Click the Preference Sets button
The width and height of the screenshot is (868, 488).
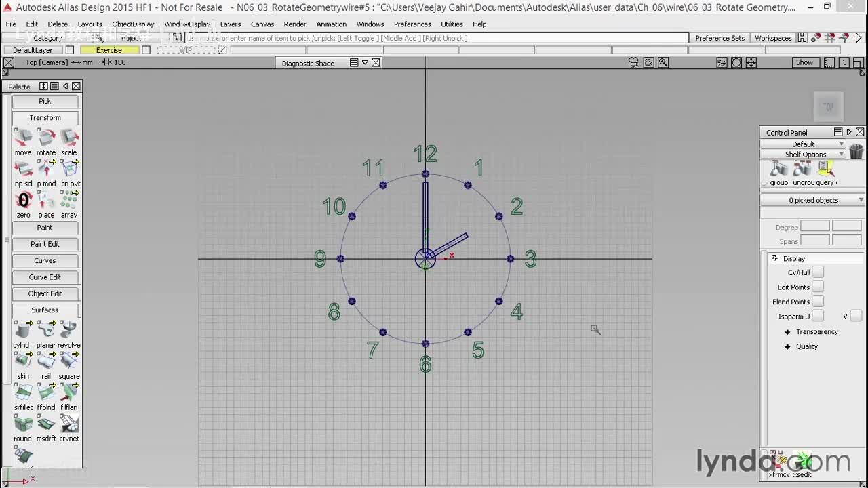click(x=720, y=38)
